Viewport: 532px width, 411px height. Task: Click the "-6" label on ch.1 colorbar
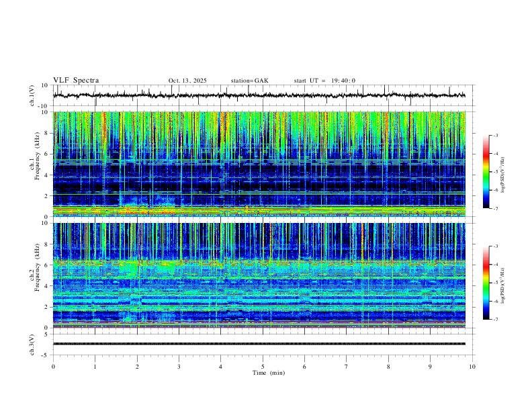495,190
